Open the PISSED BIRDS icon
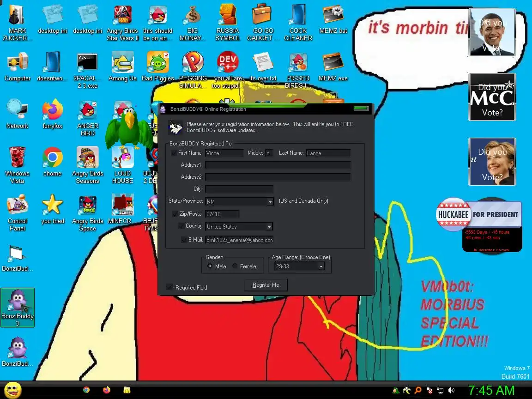Screen dimensions: 532x399 click(x=298, y=70)
